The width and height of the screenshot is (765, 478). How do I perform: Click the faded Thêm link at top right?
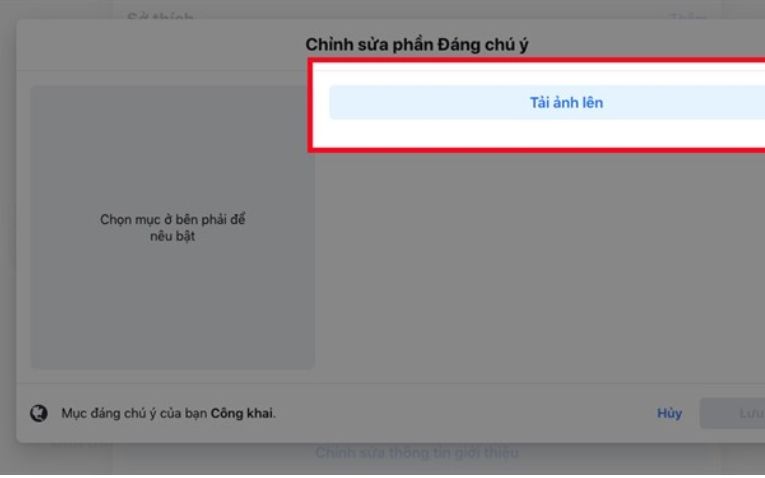click(x=688, y=18)
